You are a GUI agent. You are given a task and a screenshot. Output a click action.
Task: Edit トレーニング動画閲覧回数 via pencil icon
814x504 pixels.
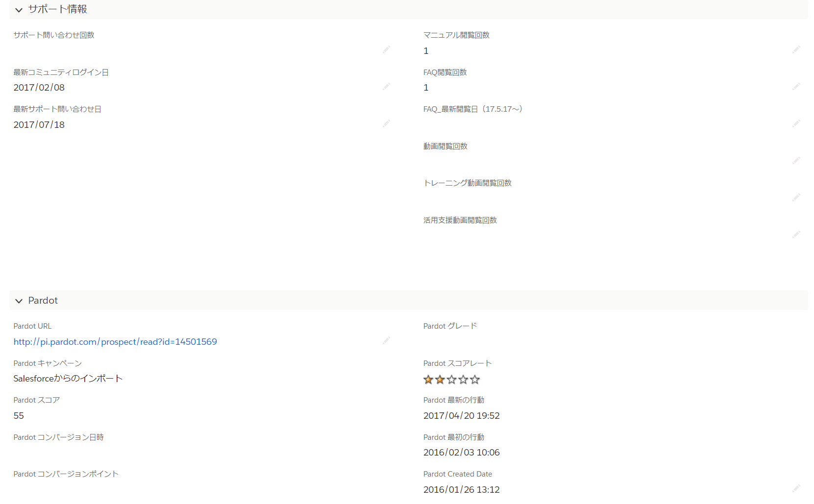(796, 197)
